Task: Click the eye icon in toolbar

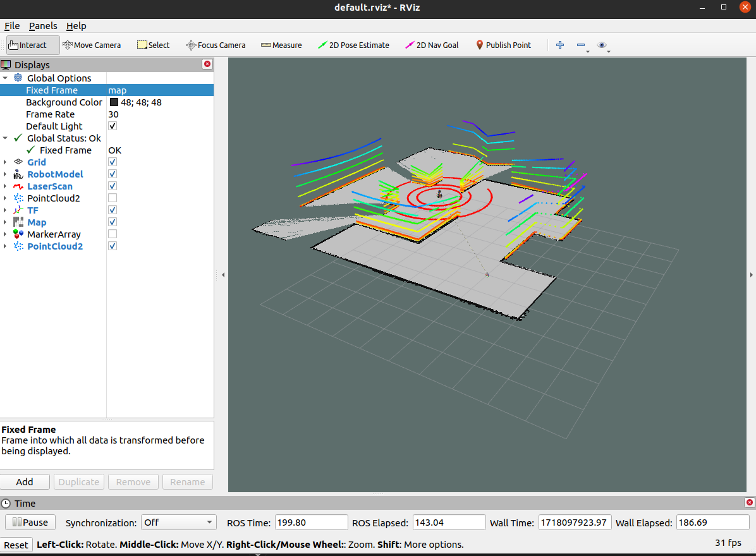Action: (602, 45)
